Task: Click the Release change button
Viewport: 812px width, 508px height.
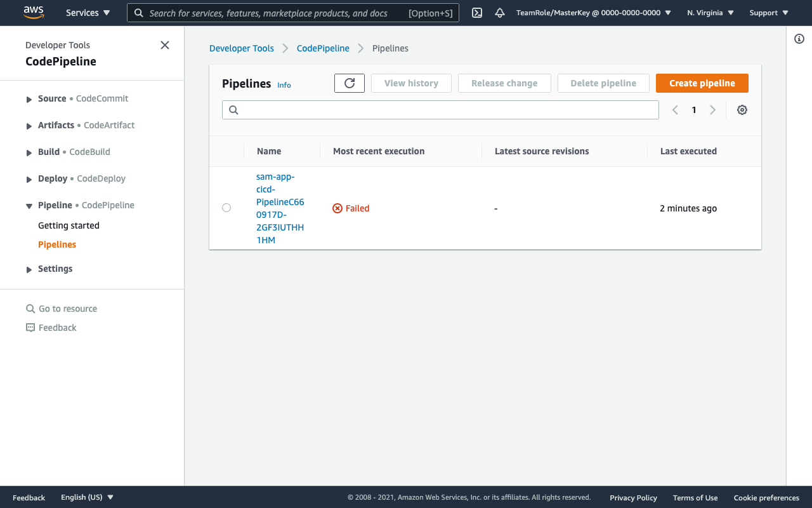Action: 504,83
